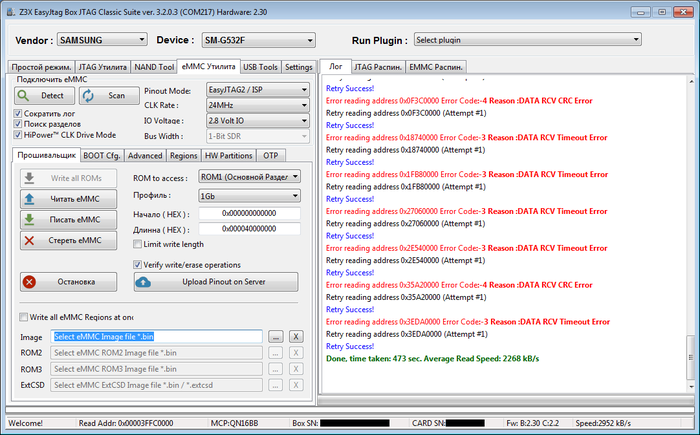Check Write all eMMC Regions at once
This screenshot has height=435, width=700.
tap(24, 317)
